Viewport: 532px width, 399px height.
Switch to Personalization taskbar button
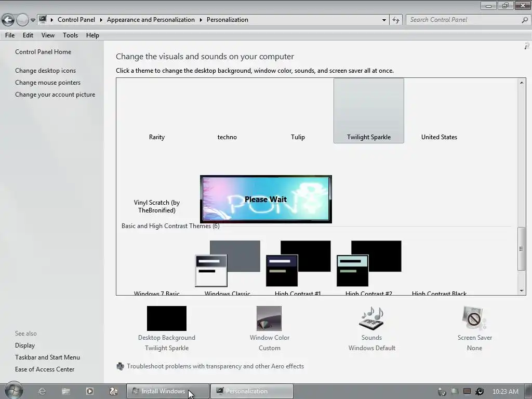(252, 391)
